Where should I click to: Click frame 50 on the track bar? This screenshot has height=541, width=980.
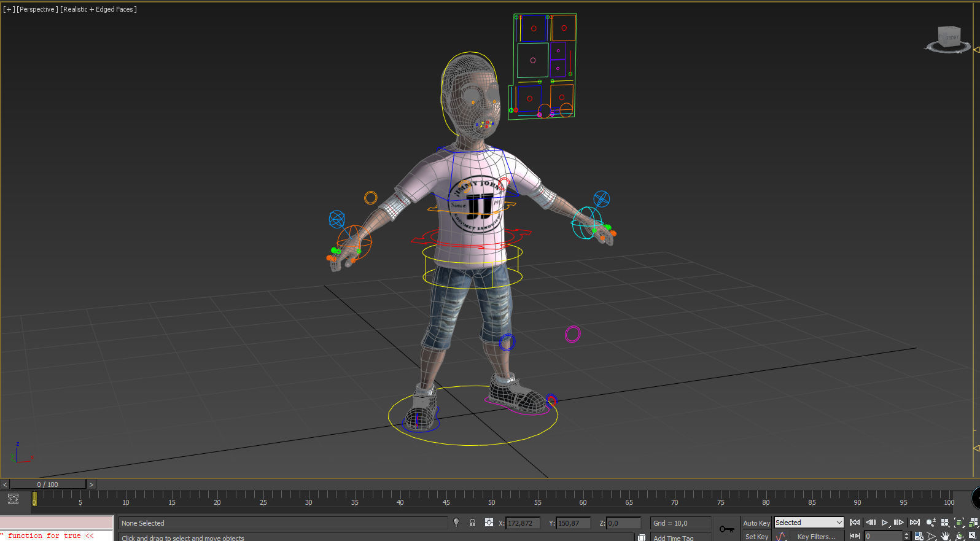491,502
